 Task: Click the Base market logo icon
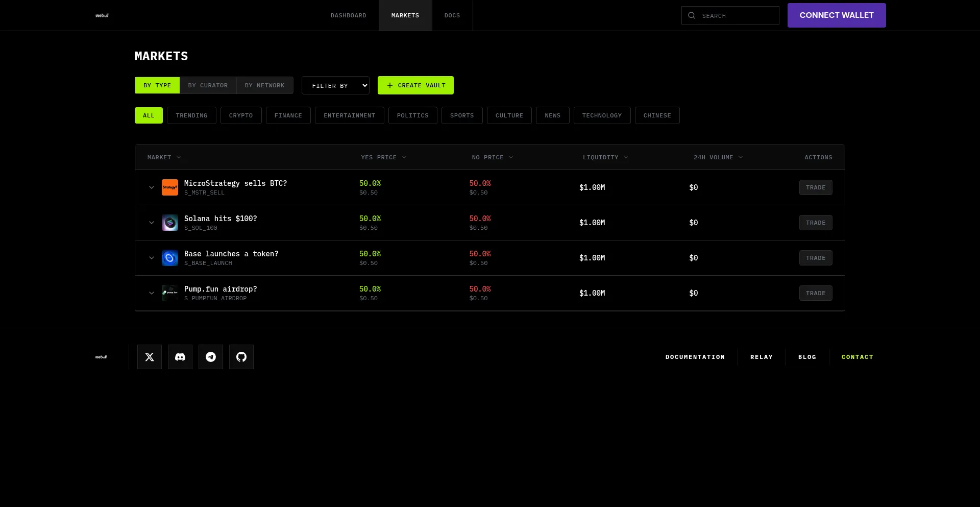pyautogui.click(x=169, y=258)
